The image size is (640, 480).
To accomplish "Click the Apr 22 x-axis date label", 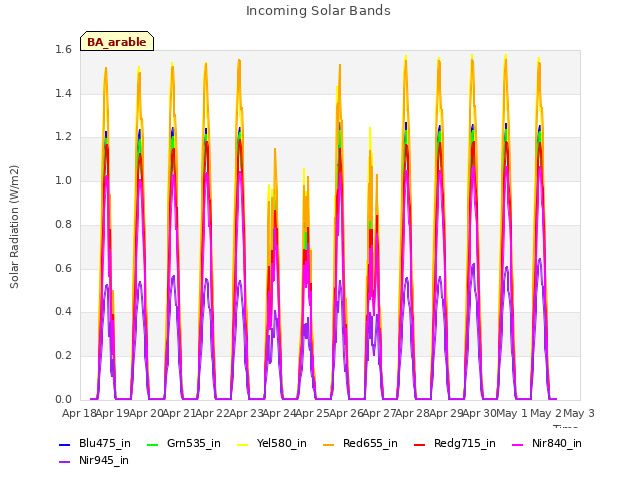I will pyautogui.click(x=213, y=413).
